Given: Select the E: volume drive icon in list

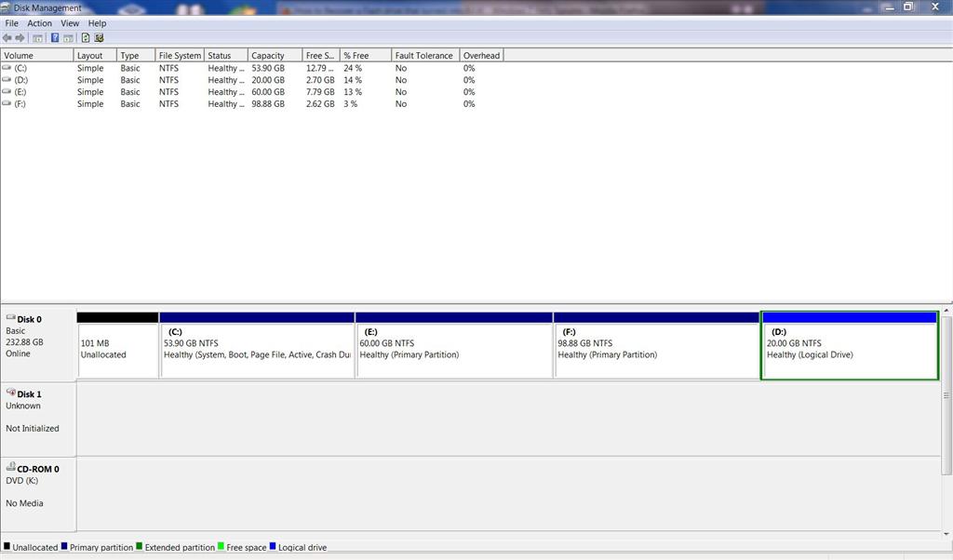Looking at the screenshot, I should [7, 92].
